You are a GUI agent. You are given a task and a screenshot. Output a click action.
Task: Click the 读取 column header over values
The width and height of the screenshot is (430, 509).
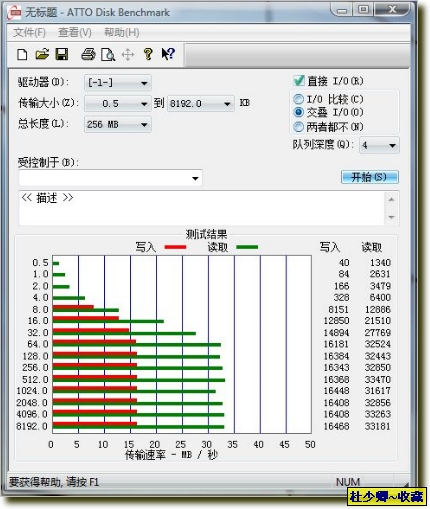pos(372,247)
